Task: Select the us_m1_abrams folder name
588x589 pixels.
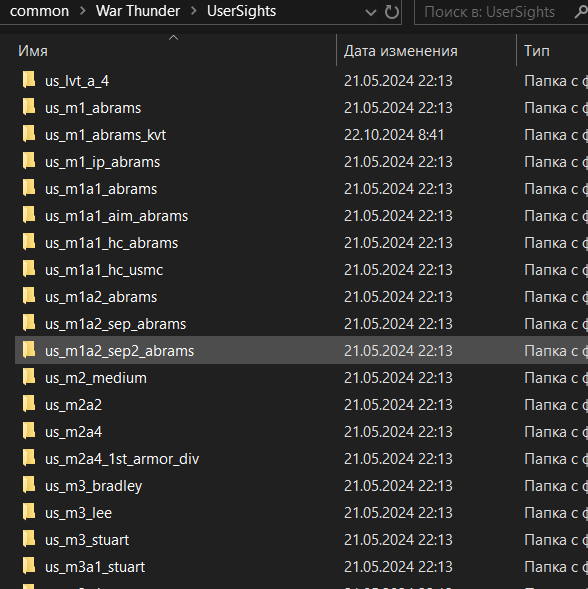Action: pyautogui.click(x=93, y=108)
